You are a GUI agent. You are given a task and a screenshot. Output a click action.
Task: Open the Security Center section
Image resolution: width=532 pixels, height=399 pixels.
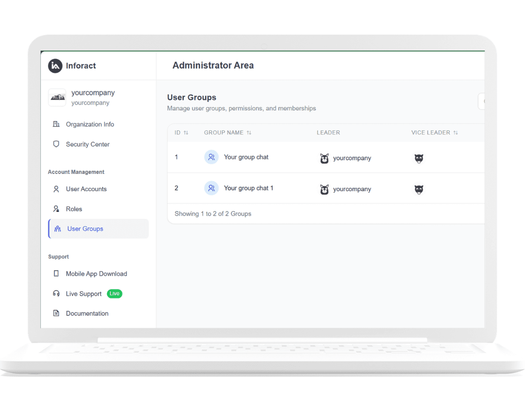87,145
